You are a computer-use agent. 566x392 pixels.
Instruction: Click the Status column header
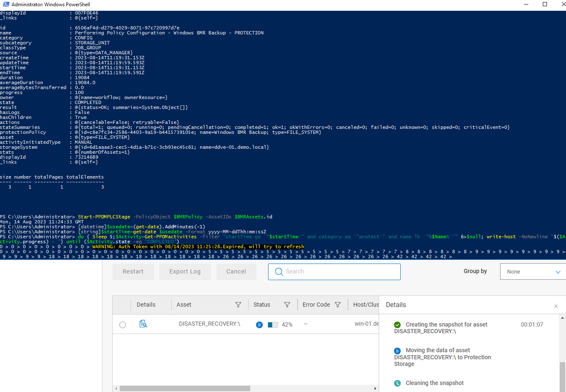pyautogui.click(x=262, y=305)
